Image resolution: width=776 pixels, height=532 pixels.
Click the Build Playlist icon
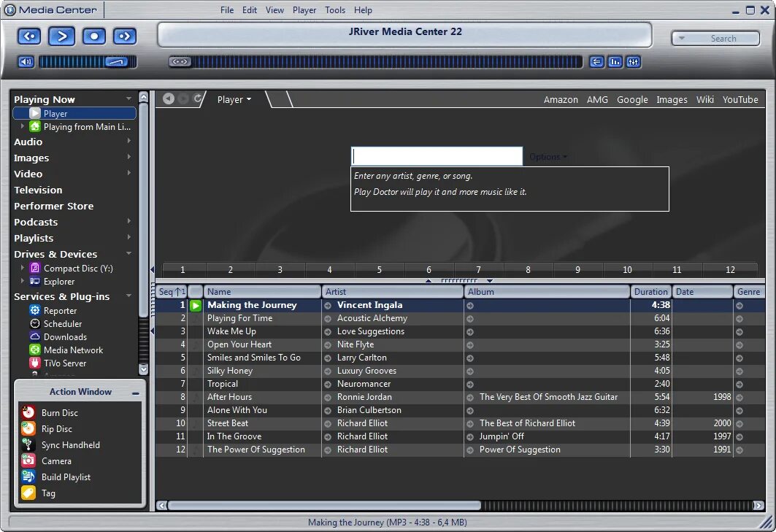click(28, 477)
